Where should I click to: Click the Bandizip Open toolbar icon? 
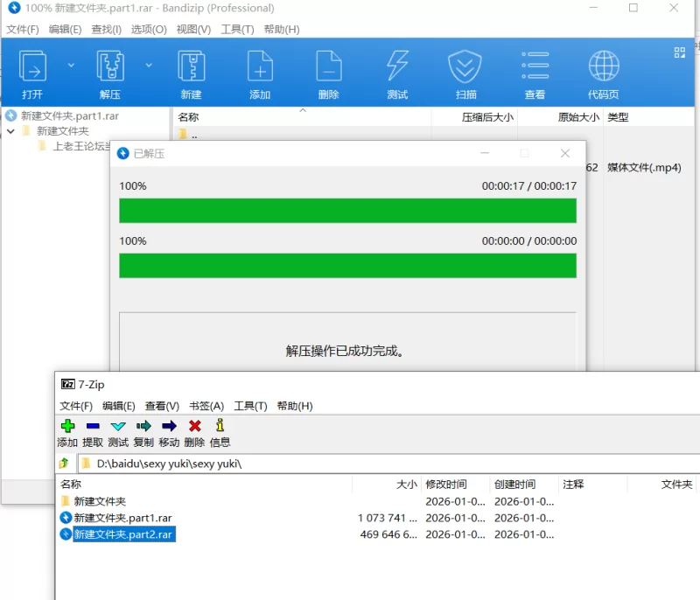point(32,66)
